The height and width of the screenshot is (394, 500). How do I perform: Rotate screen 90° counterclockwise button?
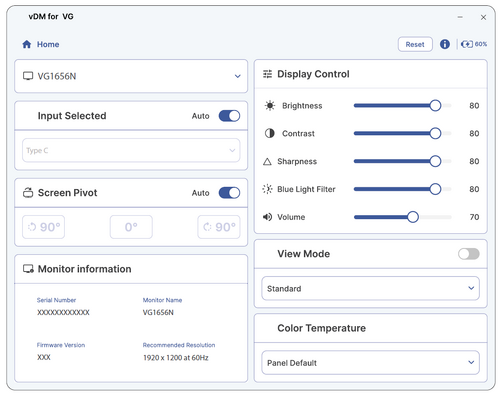pyautogui.click(x=43, y=227)
